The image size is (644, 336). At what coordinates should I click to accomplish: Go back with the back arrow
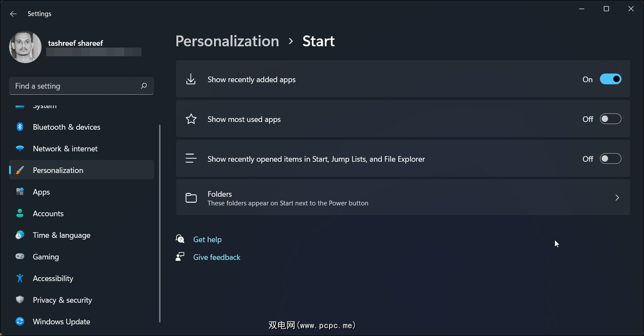pos(13,14)
